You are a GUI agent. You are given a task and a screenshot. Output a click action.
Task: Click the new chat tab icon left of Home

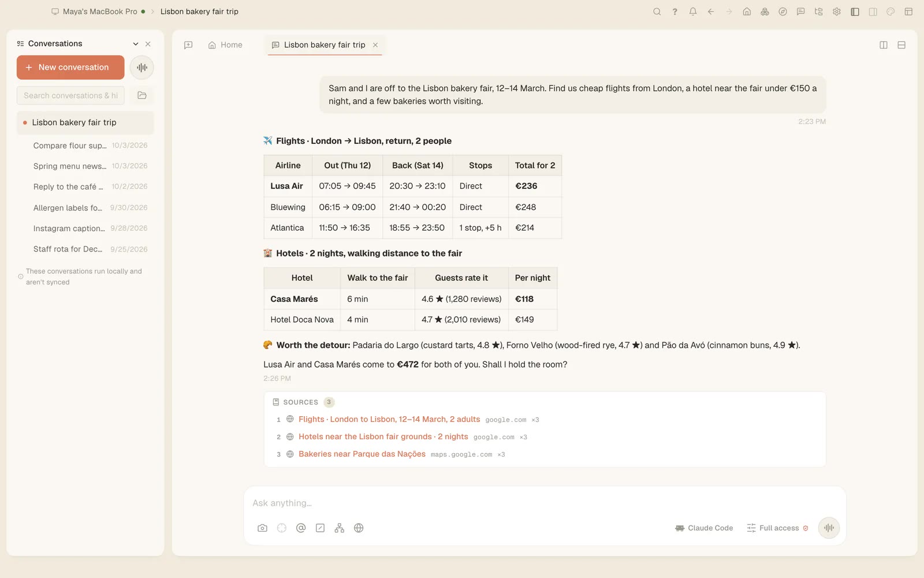pyautogui.click(x=188, y=45)
